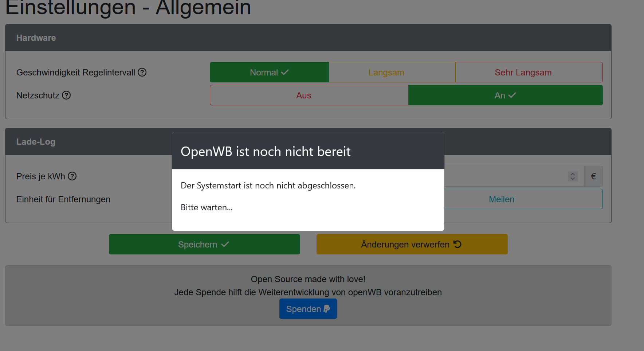Click the price stepper arrows

(573, 176)
